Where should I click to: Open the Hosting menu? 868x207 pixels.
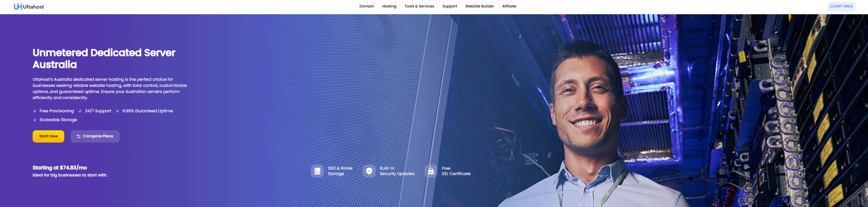389,6
